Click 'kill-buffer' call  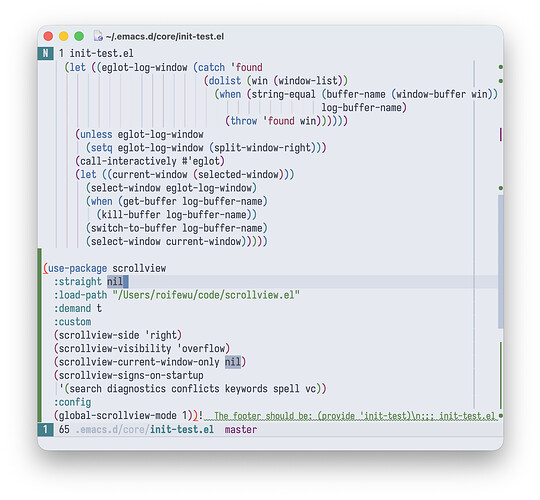click(131, 215)
